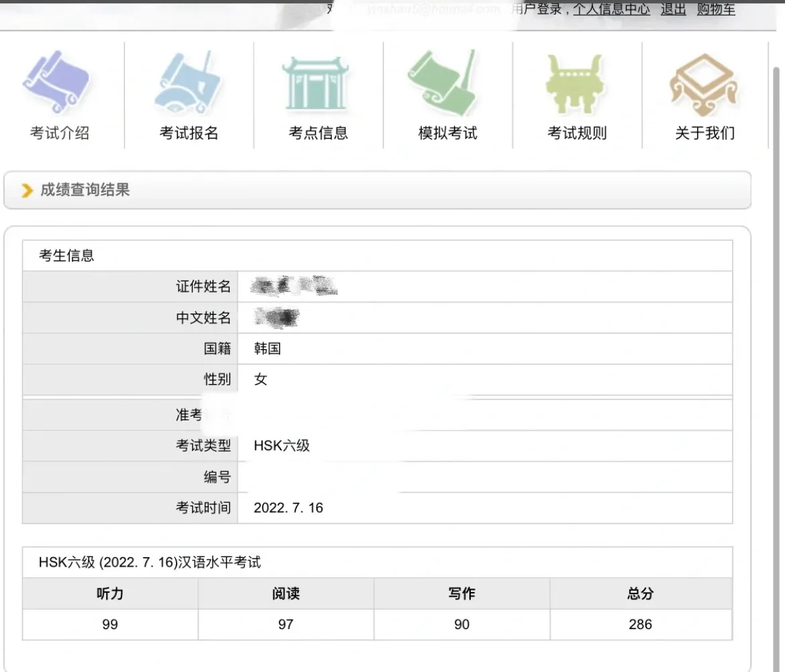
Task: Click the 阅读 column header
Action: tap(286, 593)
